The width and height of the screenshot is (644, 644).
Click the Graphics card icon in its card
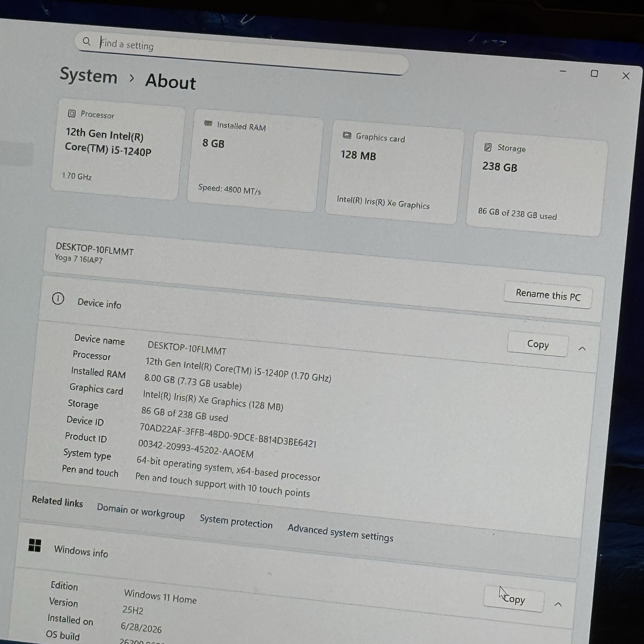(x=347, y=135)
